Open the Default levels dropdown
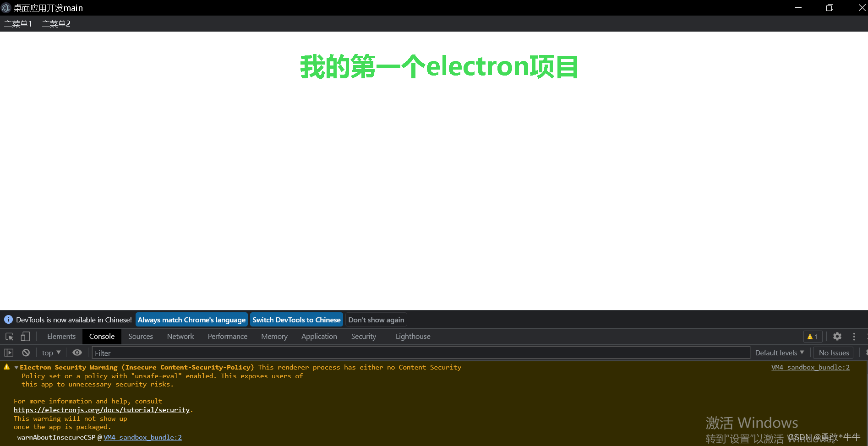Screen dimensions: 868x446 (779, 353)
